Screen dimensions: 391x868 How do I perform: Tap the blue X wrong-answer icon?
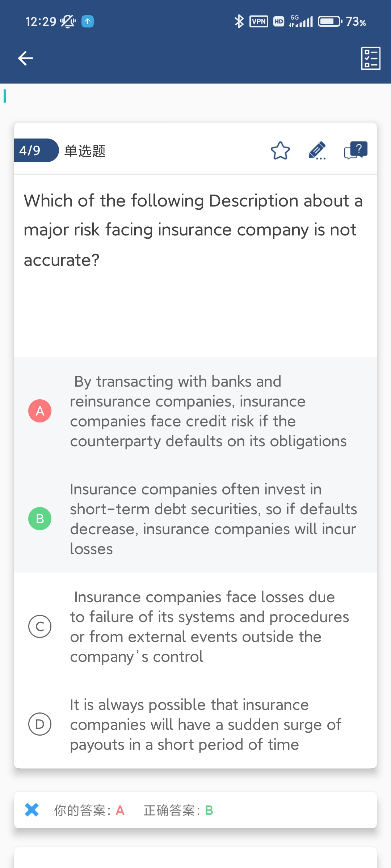32,810
